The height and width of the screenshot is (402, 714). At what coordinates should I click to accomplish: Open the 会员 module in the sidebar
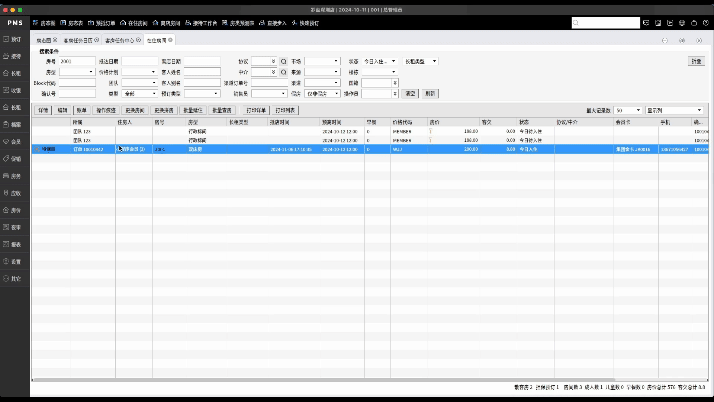13,142
